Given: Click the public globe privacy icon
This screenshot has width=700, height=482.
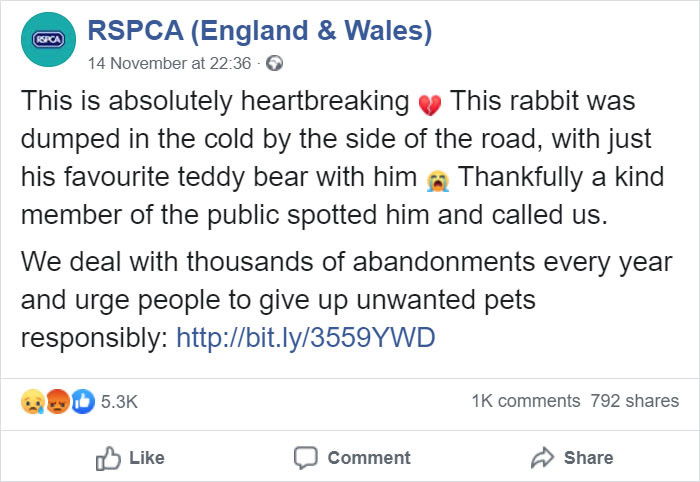Looking at the screenshot, I should point(274,63).
